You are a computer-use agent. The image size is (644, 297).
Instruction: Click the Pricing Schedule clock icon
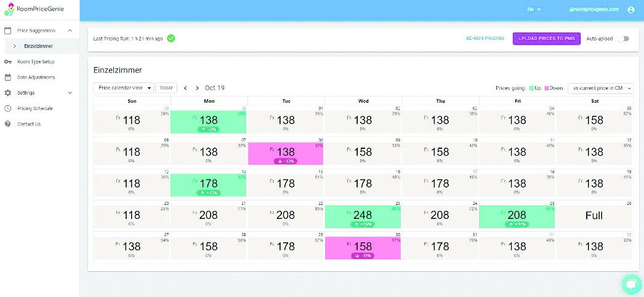tap(7, 108)
